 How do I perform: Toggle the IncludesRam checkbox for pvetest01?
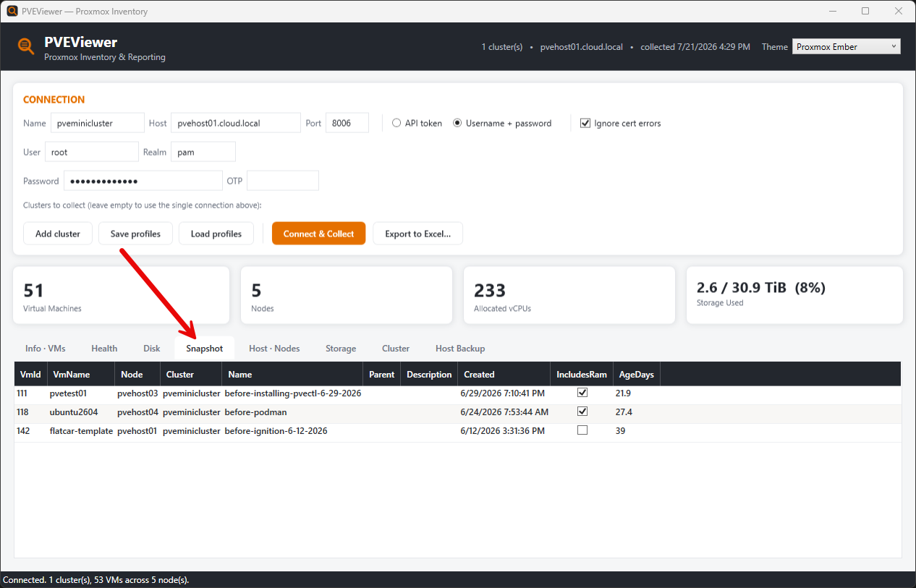(x=582, y=393)
